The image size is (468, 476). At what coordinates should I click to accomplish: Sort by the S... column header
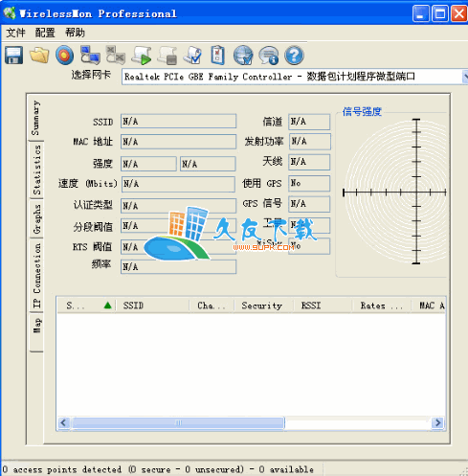[x=86, y=306]
